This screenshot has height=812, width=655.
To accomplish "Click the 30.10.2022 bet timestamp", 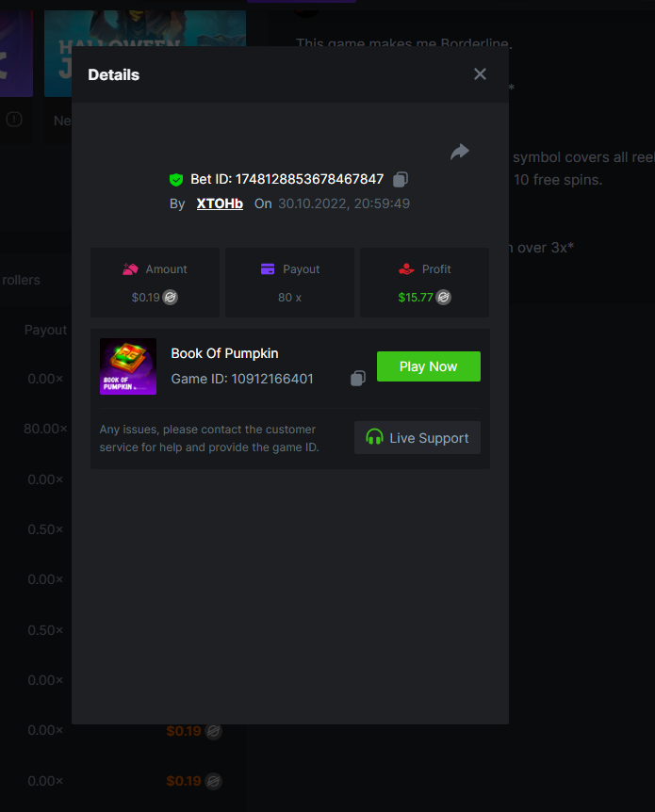I will (x=344, y=203).
